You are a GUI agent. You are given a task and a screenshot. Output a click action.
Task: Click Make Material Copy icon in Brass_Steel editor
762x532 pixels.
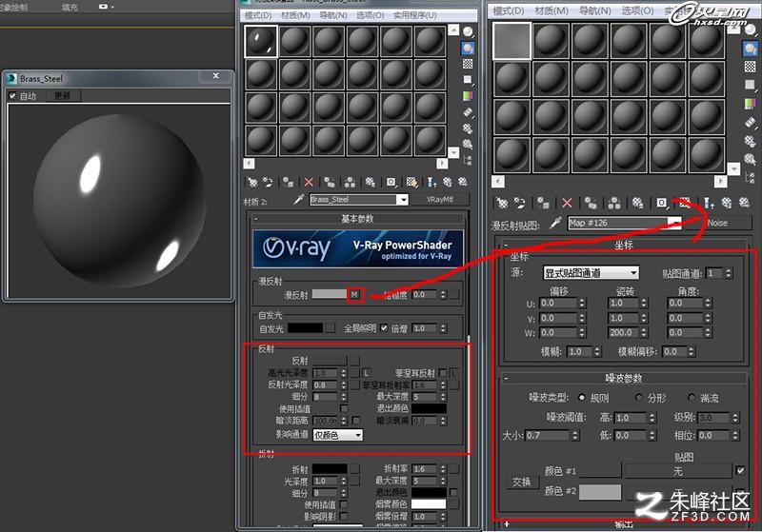click(x=330, y=182)
